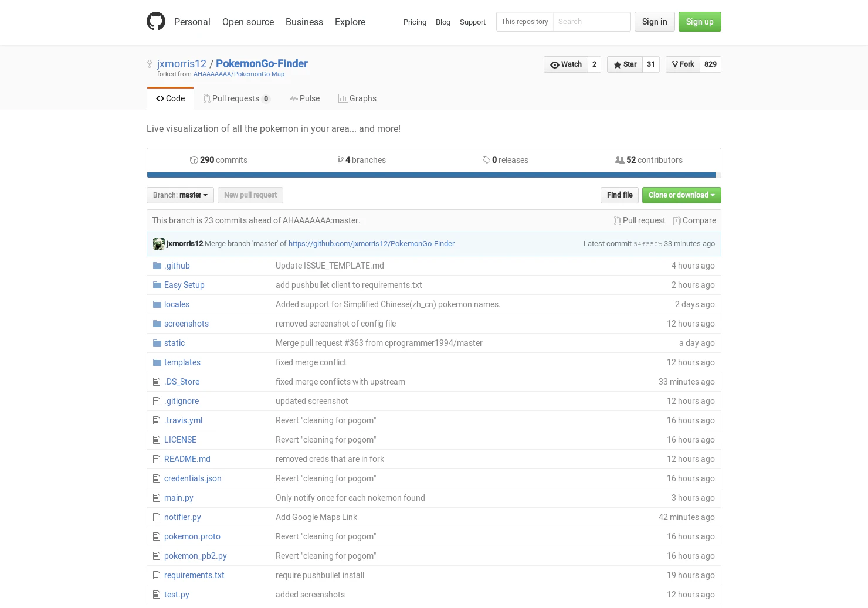
Task: Click the file icon beside README.md
Action: coord(157,459)
